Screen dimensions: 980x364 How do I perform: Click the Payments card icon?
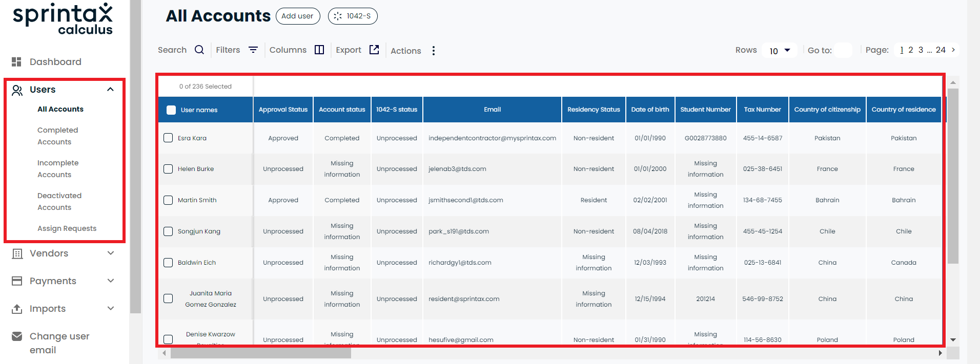(17, 281)
